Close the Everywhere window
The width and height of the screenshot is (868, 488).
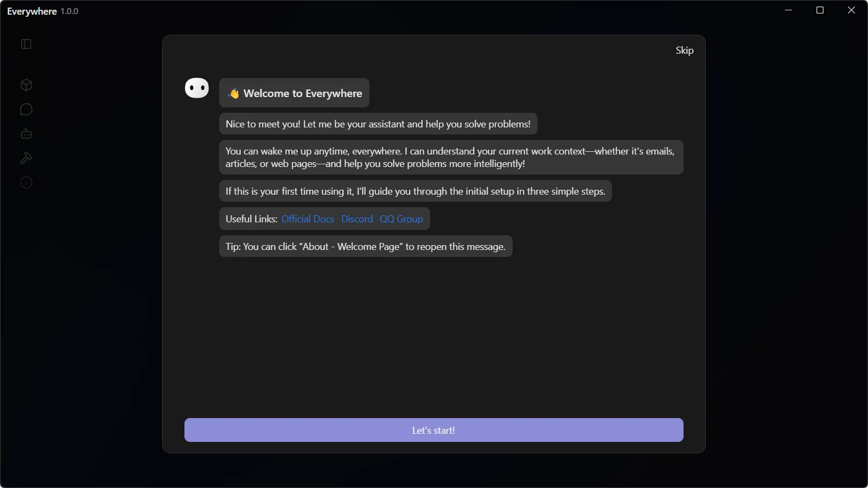click(x=851, y=10)
